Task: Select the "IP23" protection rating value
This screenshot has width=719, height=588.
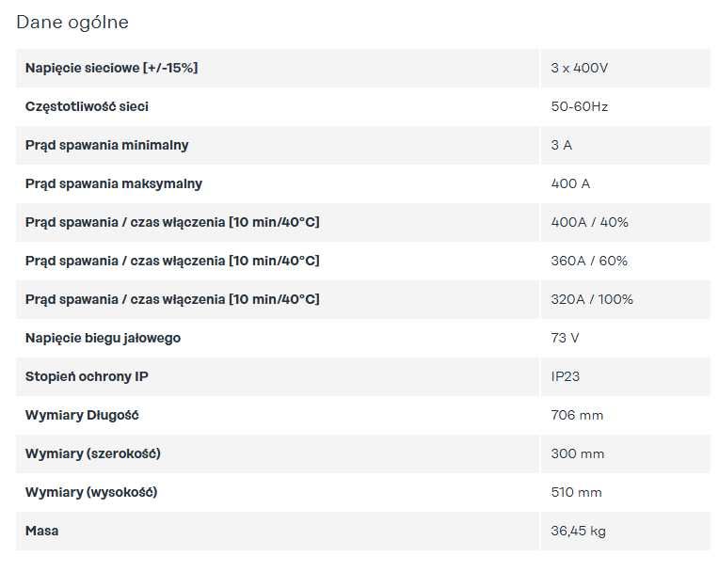Action: click(x=564, y=376)
